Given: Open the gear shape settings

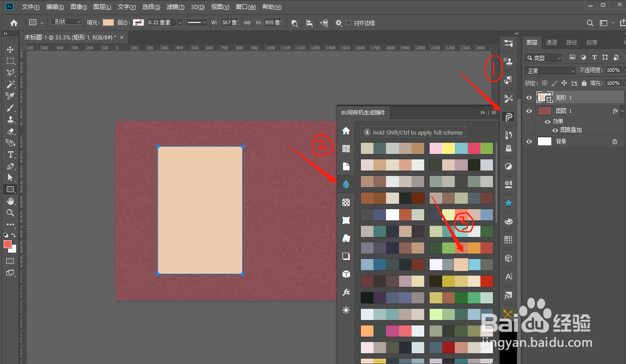Looking at the screenshot, I should tap(339, 23).
